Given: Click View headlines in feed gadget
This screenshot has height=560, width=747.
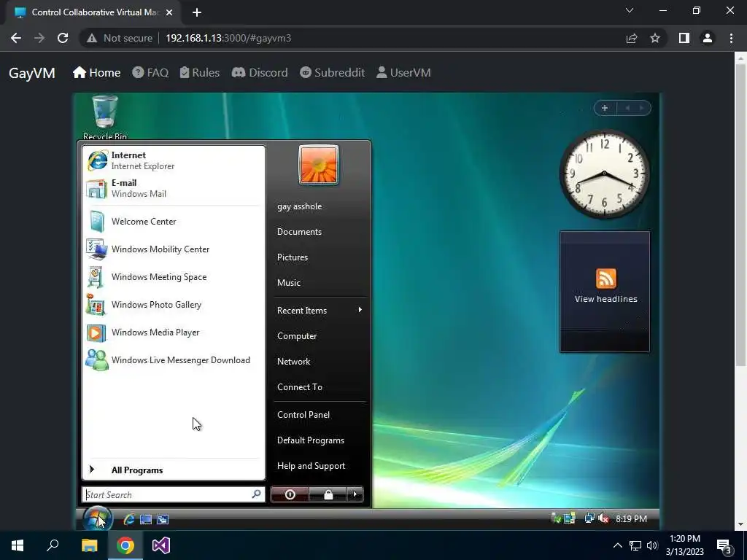Looking at the screenshot, I should 605,299.
